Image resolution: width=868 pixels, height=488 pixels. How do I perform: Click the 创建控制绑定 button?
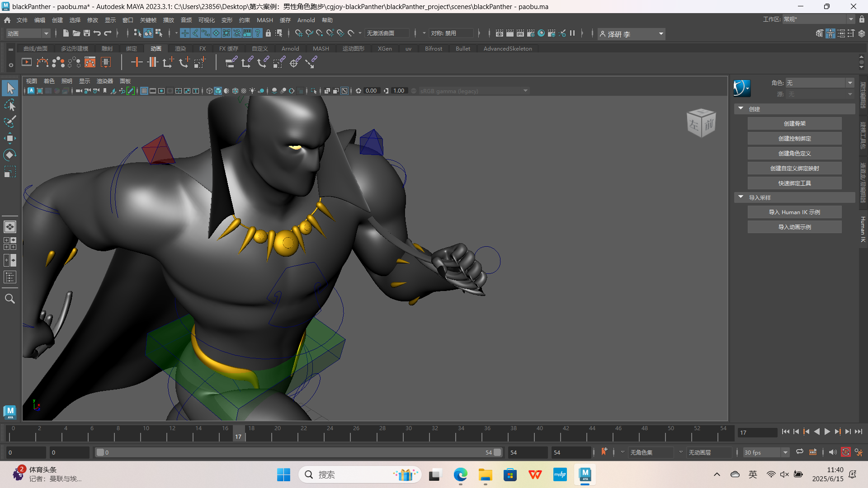click(x=794, y=138)
